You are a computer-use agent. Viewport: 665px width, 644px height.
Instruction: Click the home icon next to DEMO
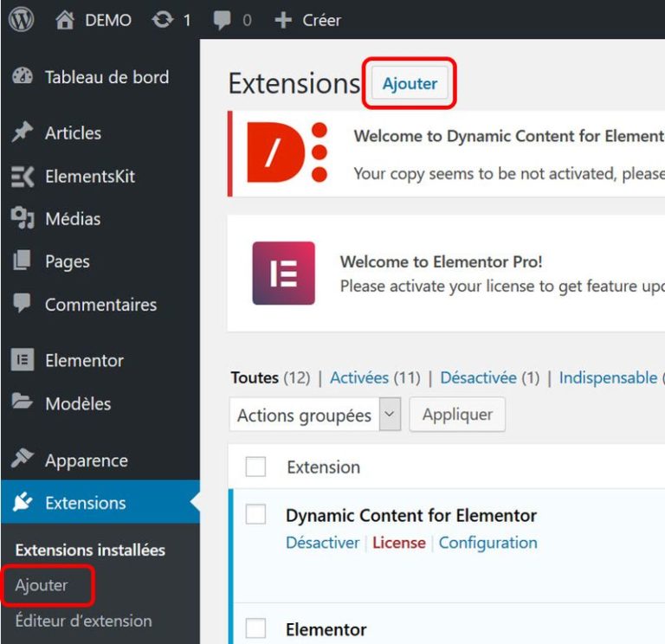[x=65, y=20]
